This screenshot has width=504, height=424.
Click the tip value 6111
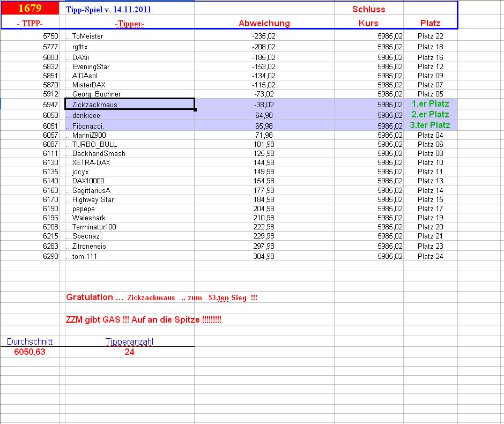pos(30,153)
